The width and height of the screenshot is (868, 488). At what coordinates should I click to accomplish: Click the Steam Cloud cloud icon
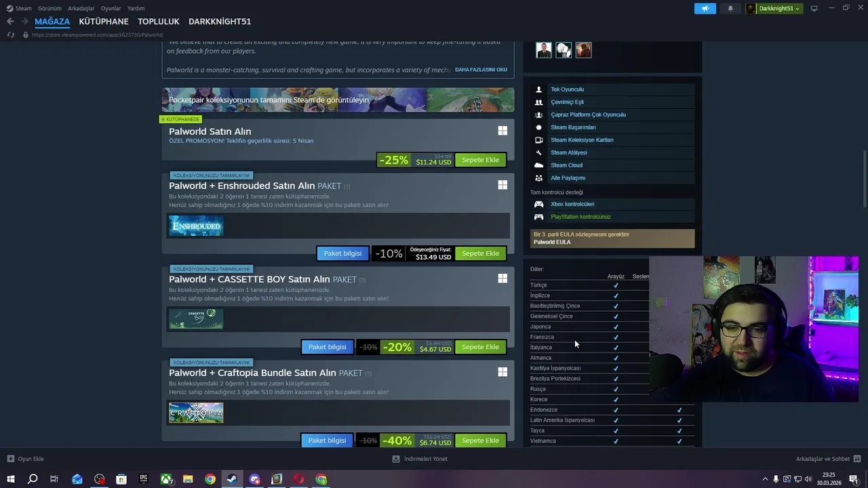[538, 165]
